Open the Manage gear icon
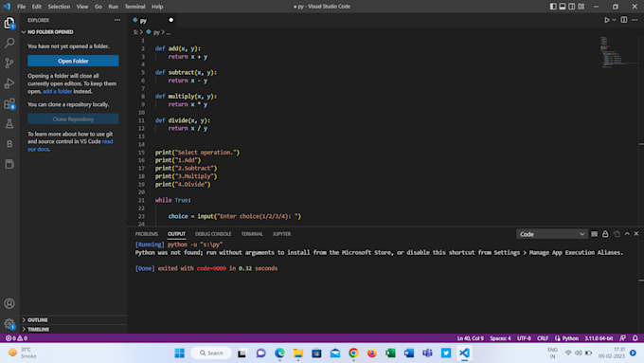 (x=9, y=324)
